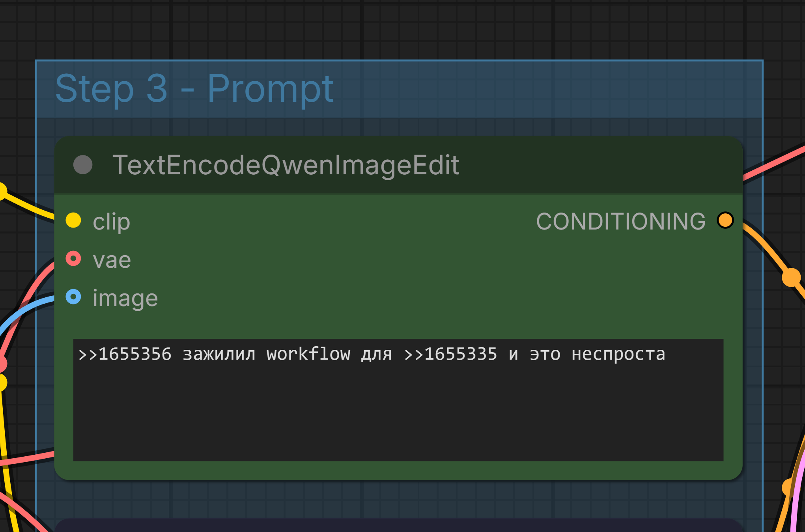The image size is (805, 532).
Task: Click the image input label
Action: [x=125, y=299]
